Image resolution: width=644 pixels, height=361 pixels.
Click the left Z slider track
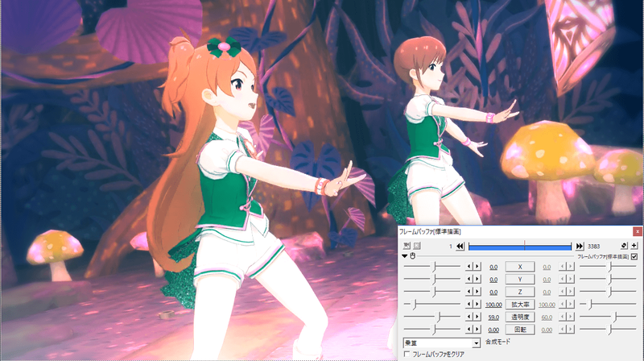(432, 292)
